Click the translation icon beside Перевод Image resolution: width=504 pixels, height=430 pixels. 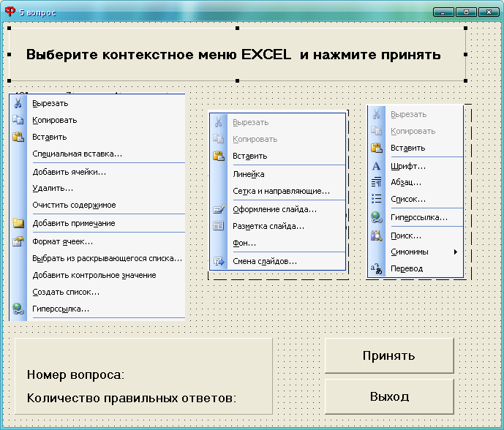point(377,268)
